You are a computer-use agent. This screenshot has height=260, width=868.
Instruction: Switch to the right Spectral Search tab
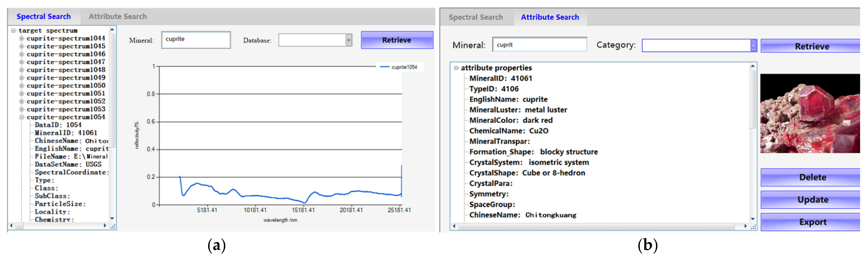coord(475,17)
